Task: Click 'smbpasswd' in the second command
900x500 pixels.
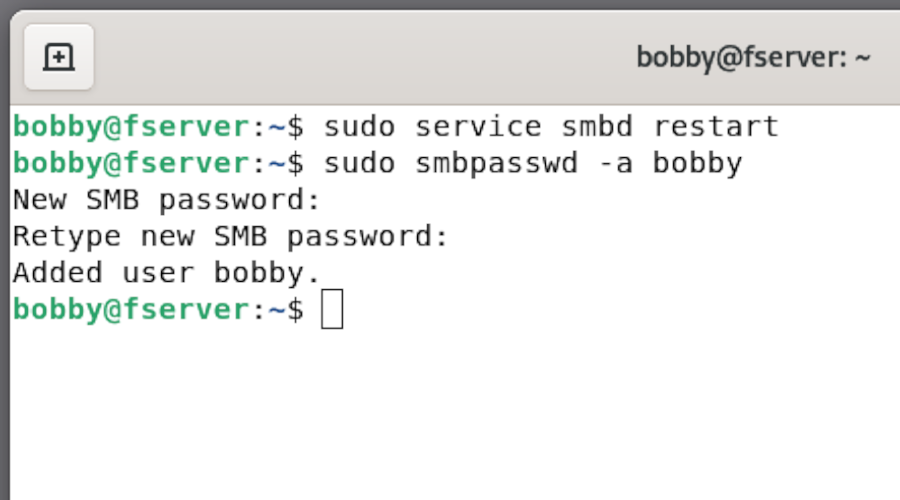Action: [x=496, y=164]
